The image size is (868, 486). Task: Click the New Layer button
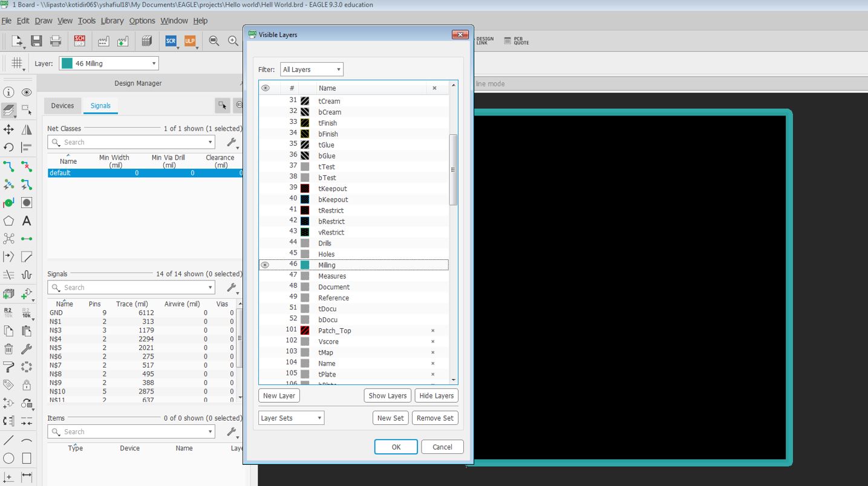(279, 396)
